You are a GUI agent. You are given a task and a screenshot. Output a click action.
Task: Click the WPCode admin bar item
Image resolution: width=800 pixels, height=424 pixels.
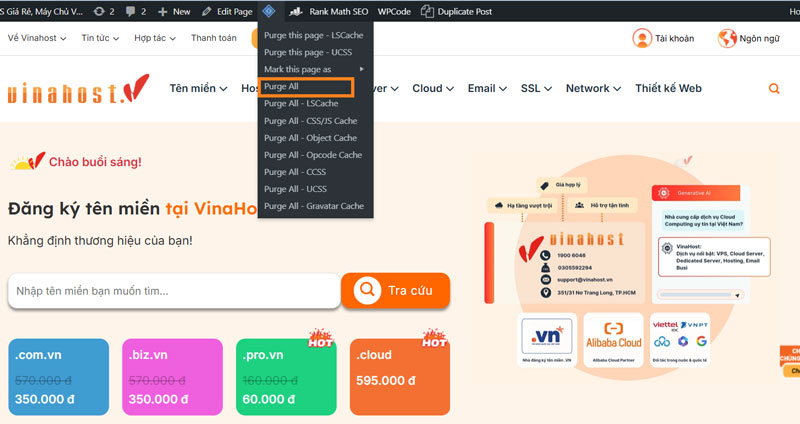coord(394,11)
